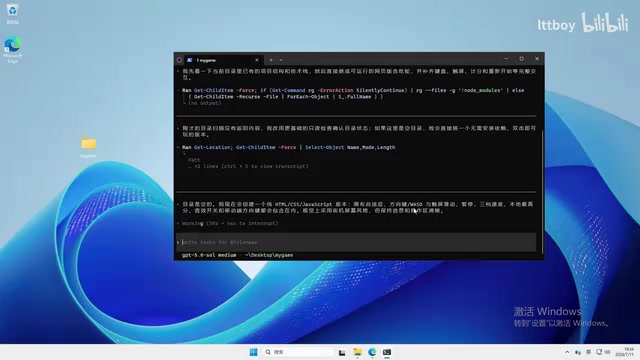Screen dimensions: 640x360
Task: Open File Explorer from taskbar
Action: [x=358, y=352]
